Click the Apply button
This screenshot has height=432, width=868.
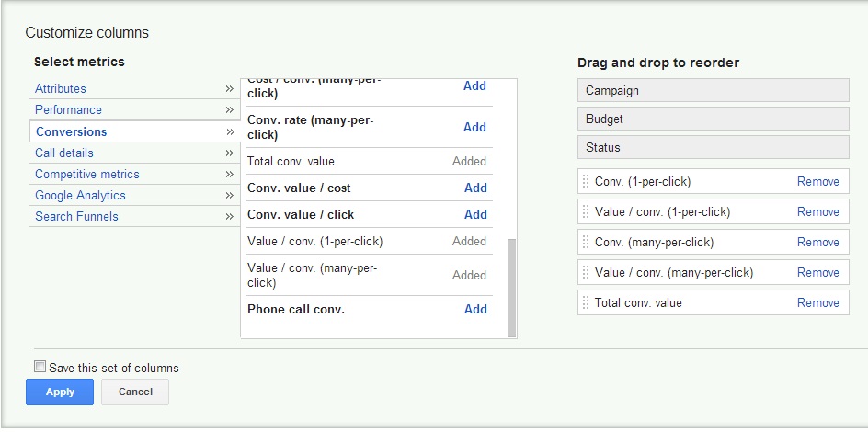pyautogui.click(x=60, y=392)
